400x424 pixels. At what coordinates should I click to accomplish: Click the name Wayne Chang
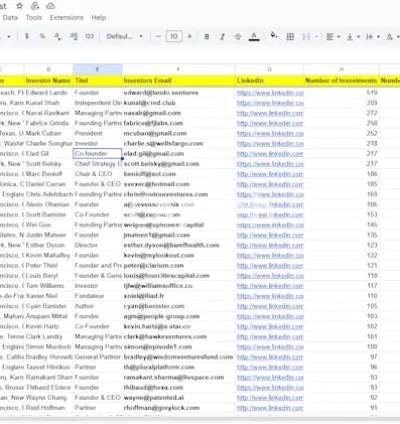point(46,398)
